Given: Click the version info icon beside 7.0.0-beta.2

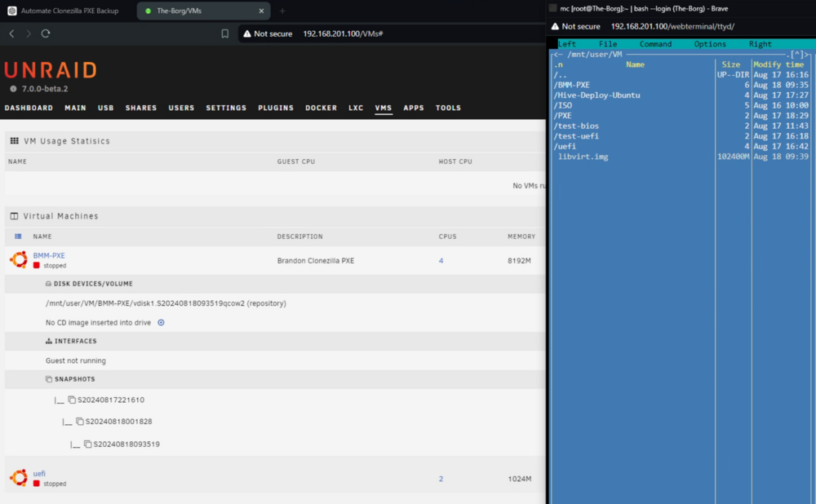Looking at the screenshot, I should click(x=14, y=89).
